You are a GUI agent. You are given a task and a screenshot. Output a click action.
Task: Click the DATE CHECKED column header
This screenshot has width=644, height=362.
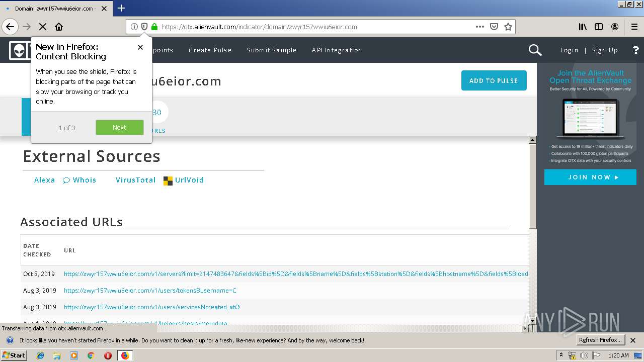pyautogui.click(x=37, y=250)
